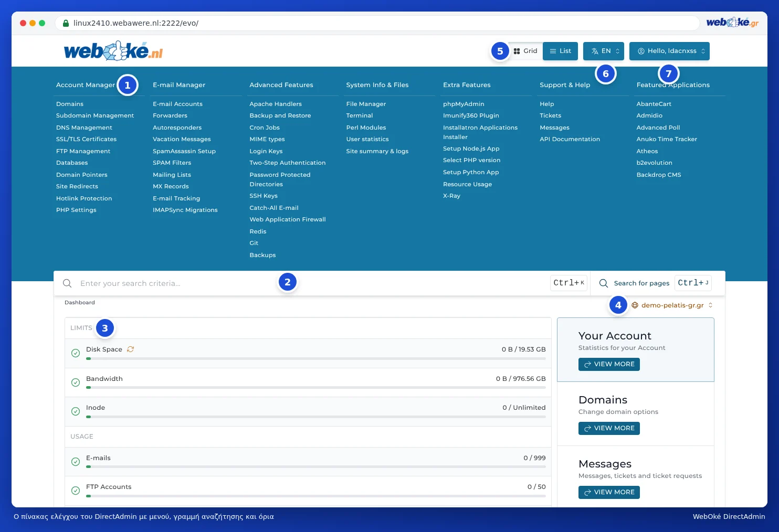The height and width of the screenshot is (532, 779).
Task: Click the Search for pages magnifier icon
Action: point(604,283)
